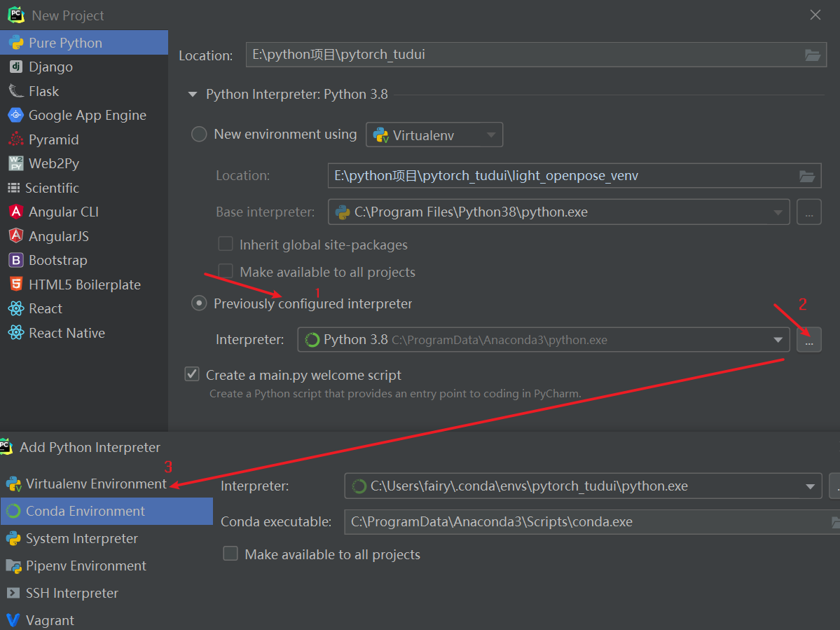Open Base interpreter dropdown
The width and height of the screenshot is (840, 630).
pos(559,212)
